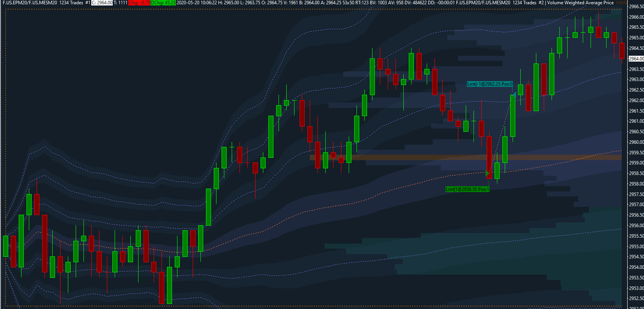Click the L: 2963.75 low value

pyautogui.click(x=250, y=3)
